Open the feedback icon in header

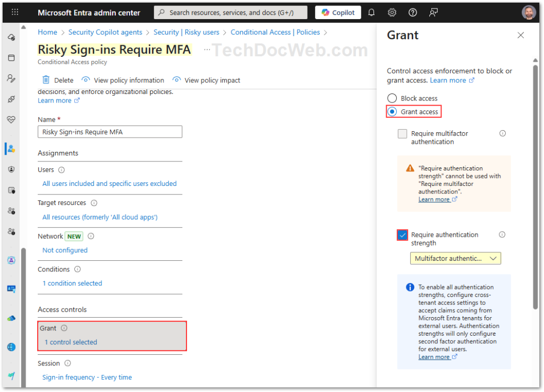[434, 12]
